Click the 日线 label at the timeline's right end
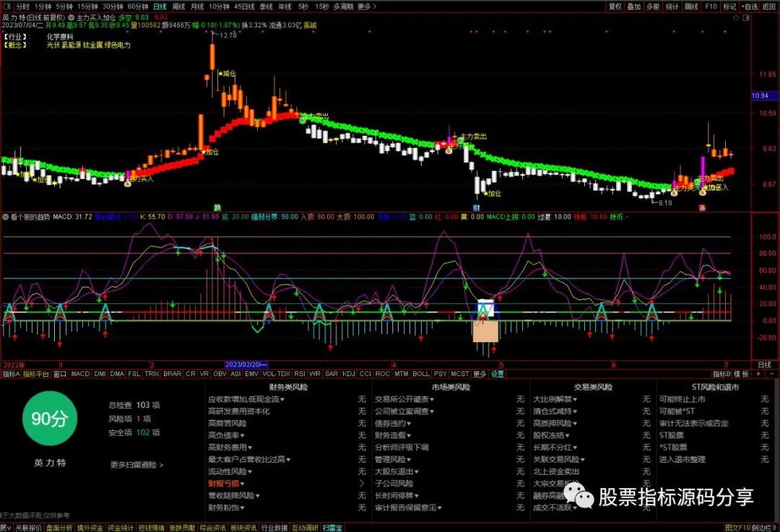780x532 pixels. click(764, 365)
